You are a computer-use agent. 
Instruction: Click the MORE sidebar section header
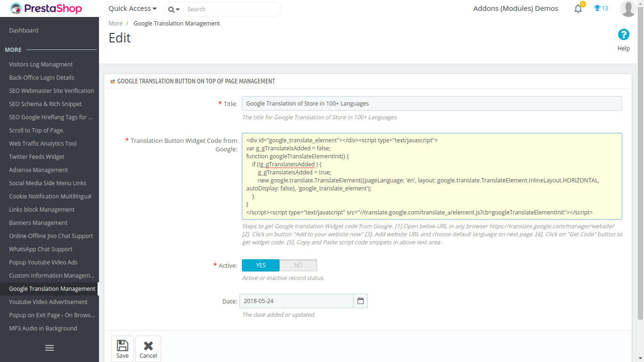[13, 49]
